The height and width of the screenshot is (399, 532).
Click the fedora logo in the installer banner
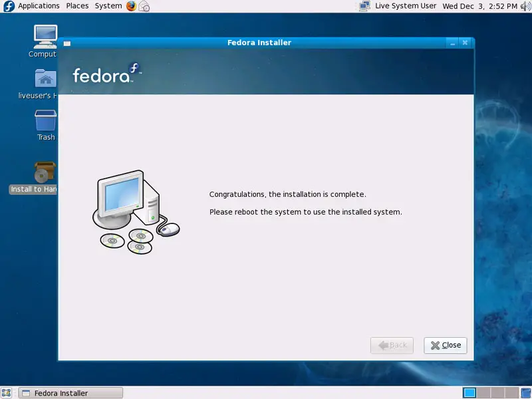[x=107, y=72]
